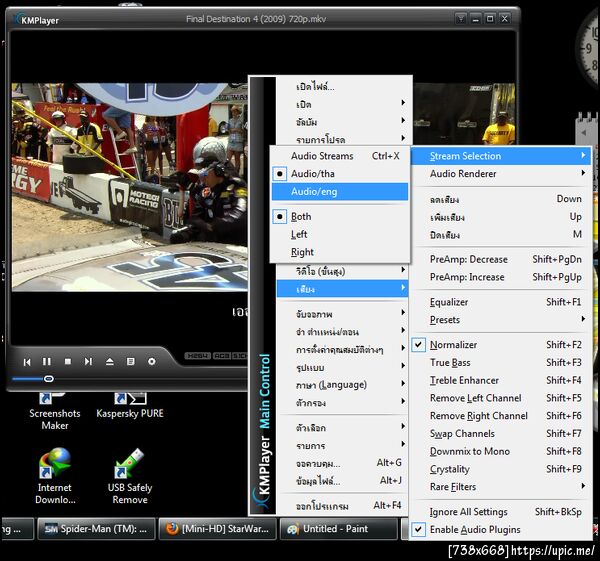Select Crystality effect
This screenshot has width=600, height=561.
(501, 469)
